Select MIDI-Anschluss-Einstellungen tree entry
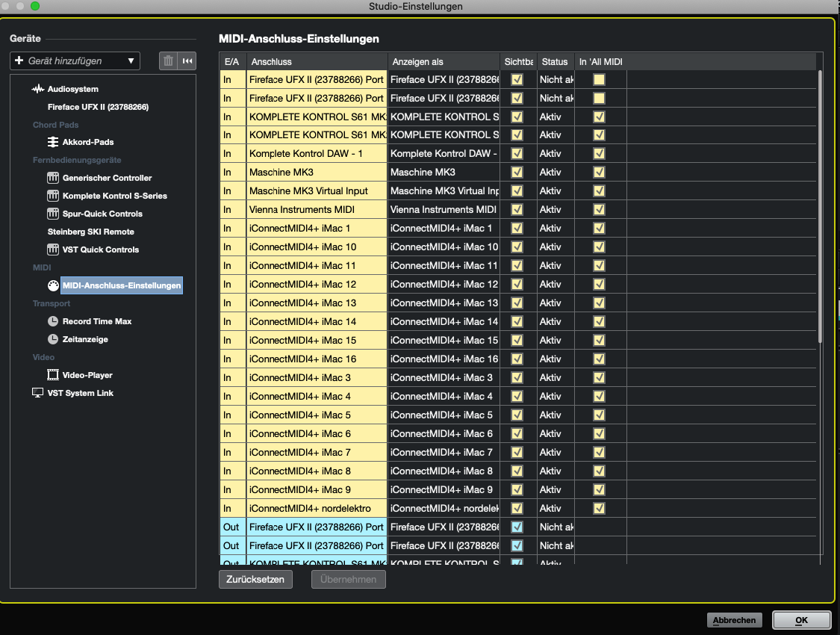This screenshot has width=840, height=635. [122, 285]
